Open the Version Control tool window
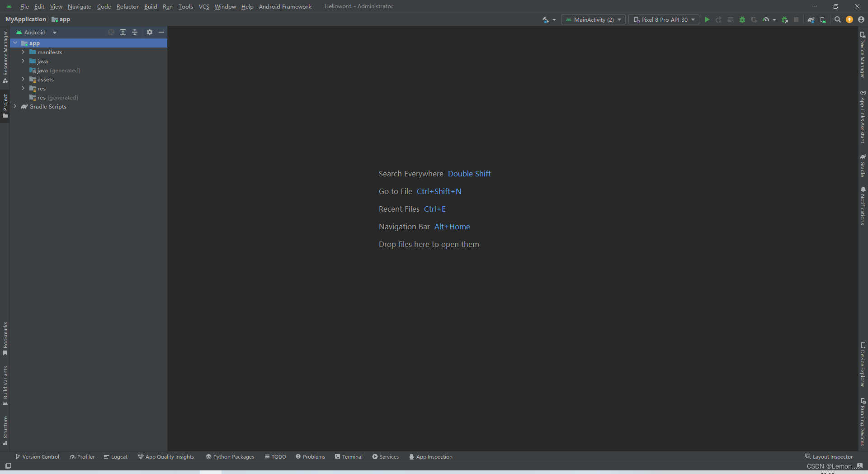Image resolution: width=868 pixels, height=474 pixels. click(x=37, y=457)
